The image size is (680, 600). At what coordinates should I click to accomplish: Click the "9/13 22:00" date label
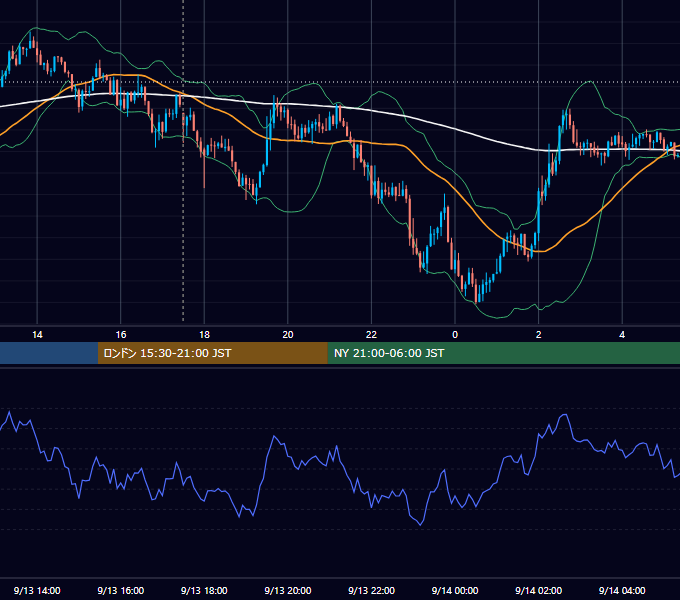tap(372, 590)
